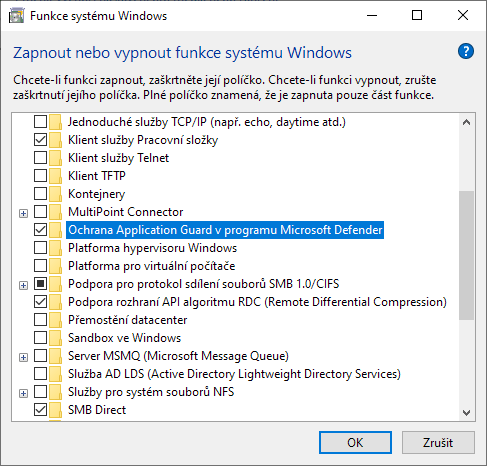Click the vertical scrollbar thumb
This screenshot has width=487, height=466.
466,255
